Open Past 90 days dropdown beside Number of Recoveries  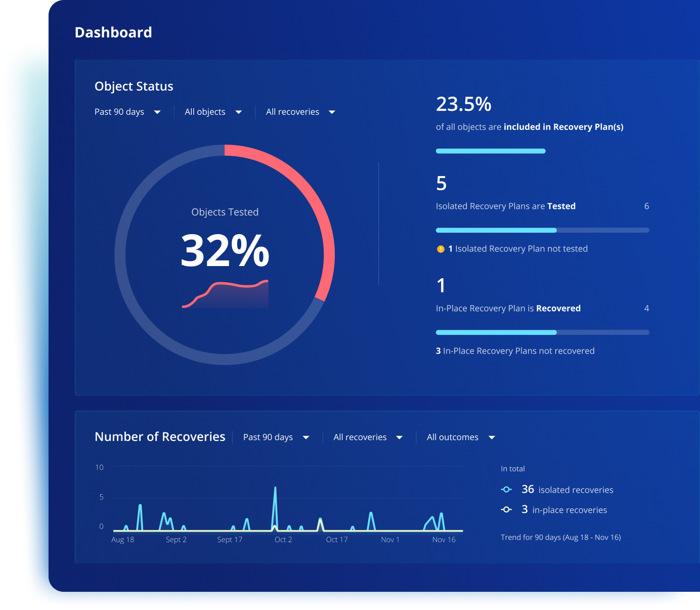pyautogui.click(x=276, y=438)
